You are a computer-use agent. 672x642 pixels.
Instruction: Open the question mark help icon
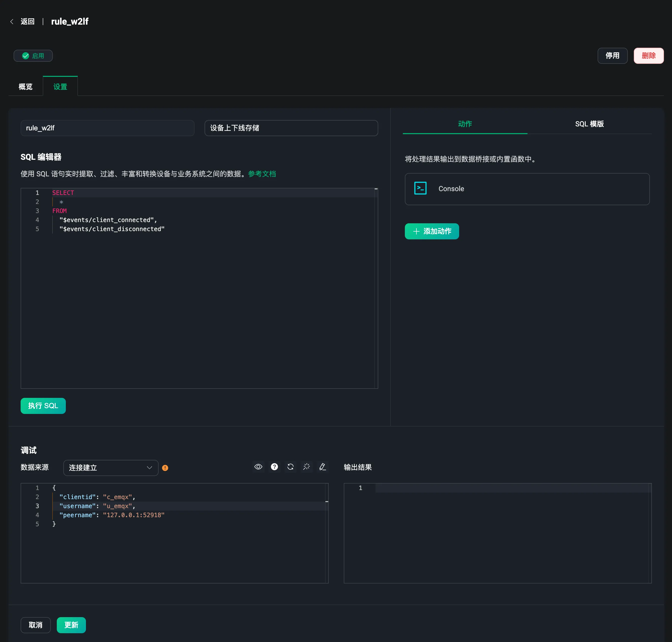(274, 467)
